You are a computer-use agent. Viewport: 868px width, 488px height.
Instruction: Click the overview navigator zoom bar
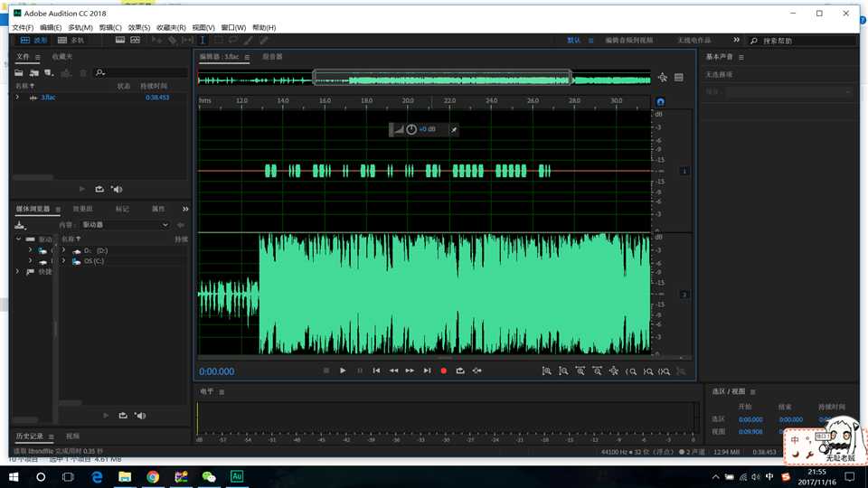coord(442,78)
